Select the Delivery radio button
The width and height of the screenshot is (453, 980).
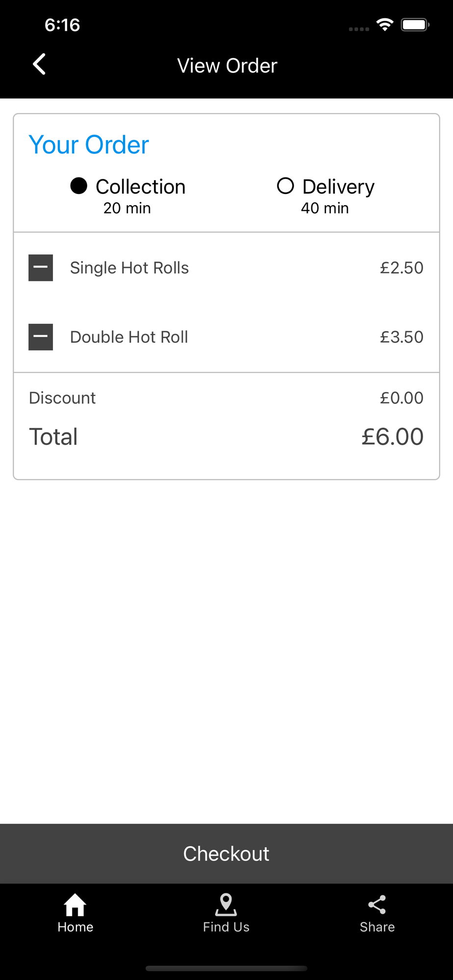(285, 186)
